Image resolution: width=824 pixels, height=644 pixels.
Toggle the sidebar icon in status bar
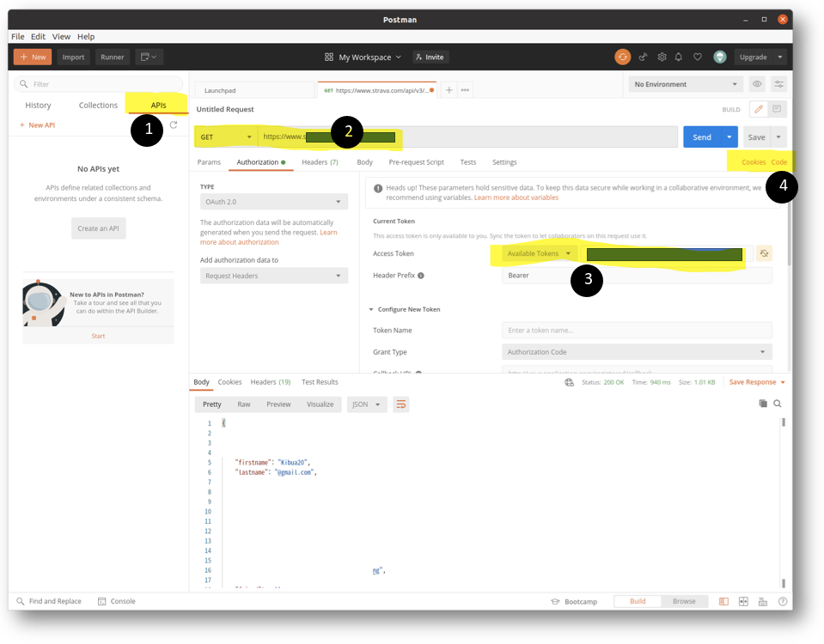(x=723, y=601)
